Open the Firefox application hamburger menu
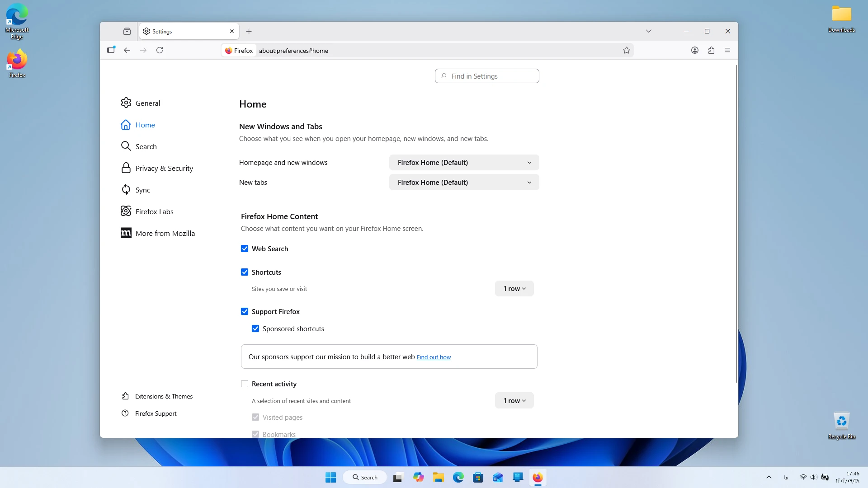The height and width of the screenshot is (488, 868). pos(727,50)
